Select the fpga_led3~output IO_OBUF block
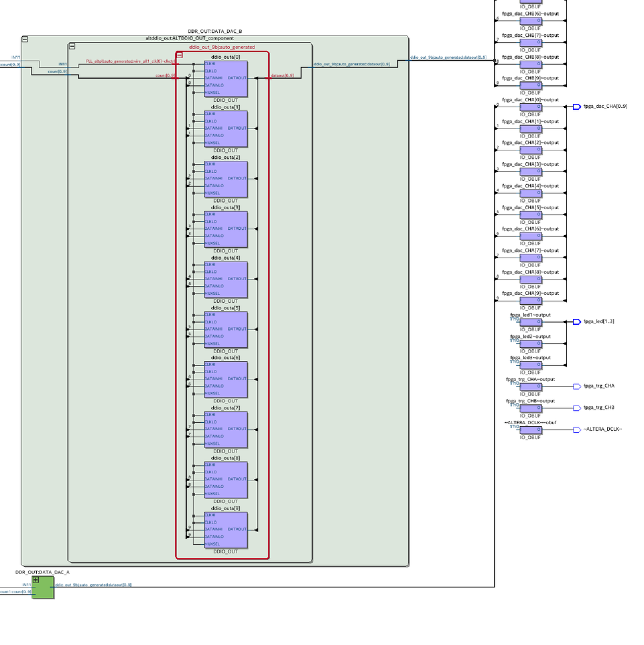This screenshot has height=645, width=644. [x=531, y=365]
